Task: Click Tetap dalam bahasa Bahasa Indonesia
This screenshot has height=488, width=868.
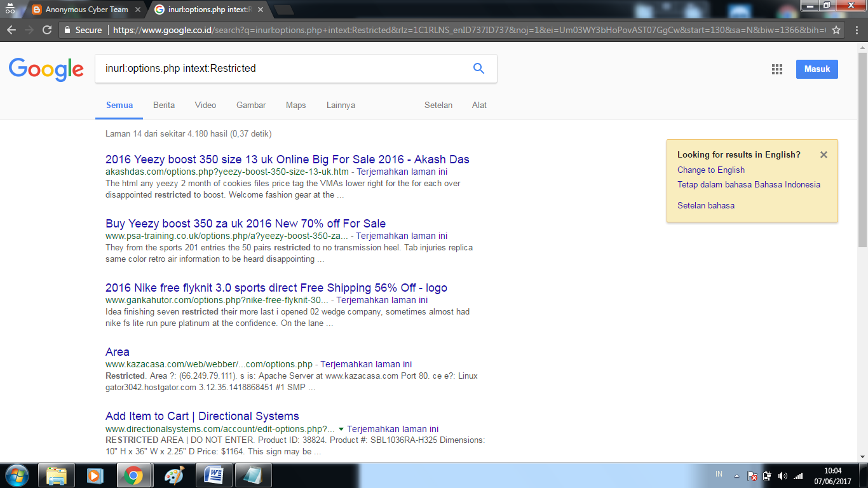Action: coord(749,184)
